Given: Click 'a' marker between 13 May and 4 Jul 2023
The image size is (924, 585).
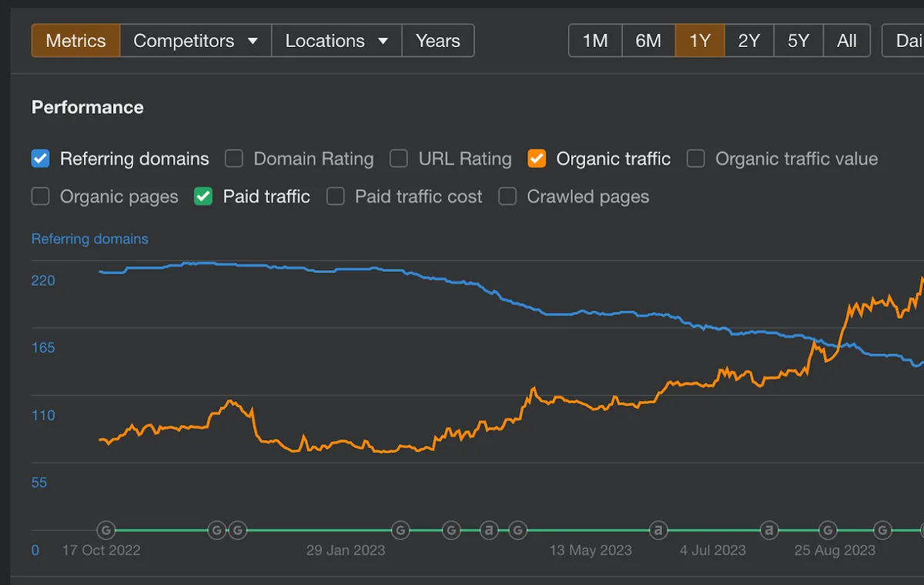Looking at the screenshot, I should point(658,530).
